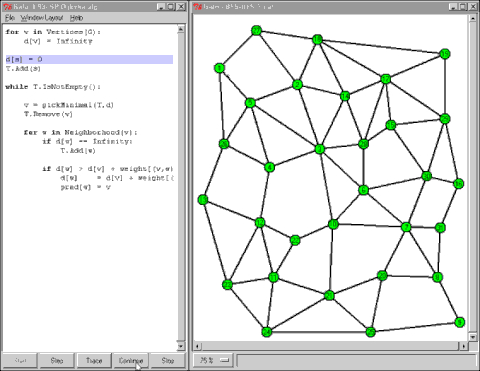The image size is (480, 371).
Task: Click the highlighted line 'd[s] = 0'
Action: [89, 59]
